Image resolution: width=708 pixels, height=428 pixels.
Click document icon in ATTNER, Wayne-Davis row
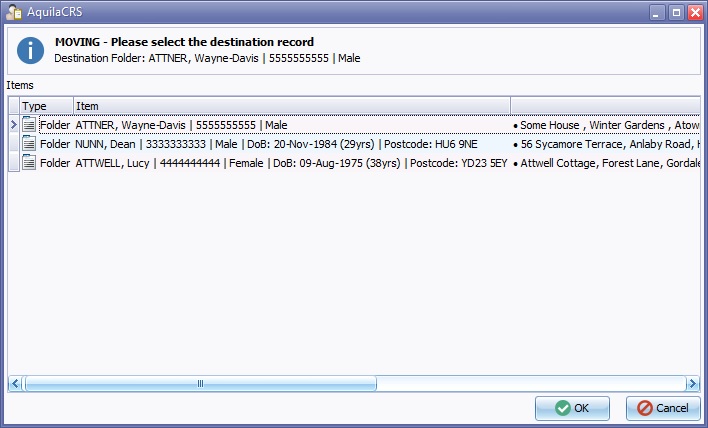click(x=29, y=125)
